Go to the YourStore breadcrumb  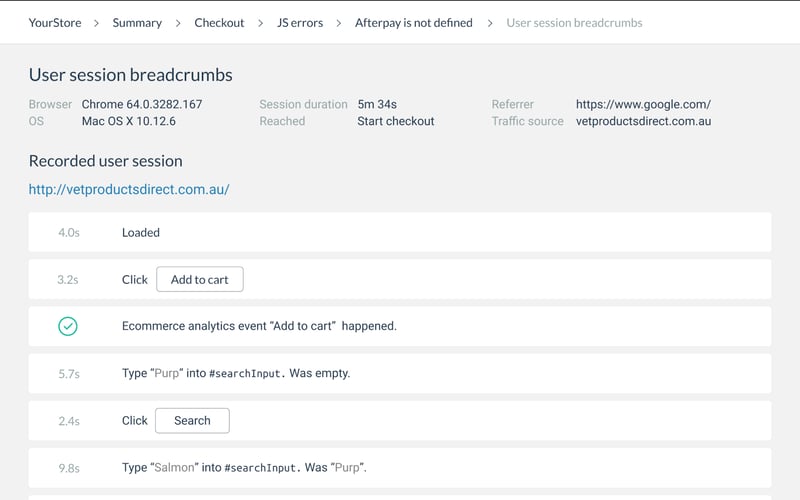55,23
